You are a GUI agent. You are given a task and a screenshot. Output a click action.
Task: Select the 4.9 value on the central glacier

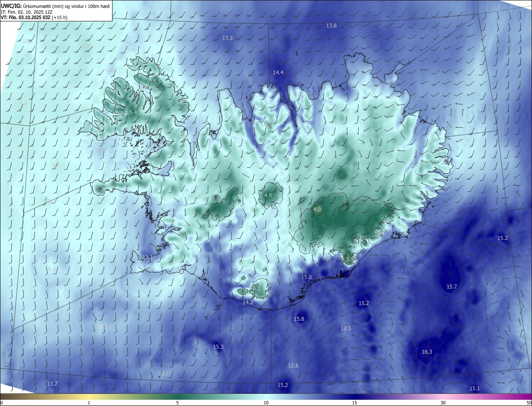pos(268,196)
